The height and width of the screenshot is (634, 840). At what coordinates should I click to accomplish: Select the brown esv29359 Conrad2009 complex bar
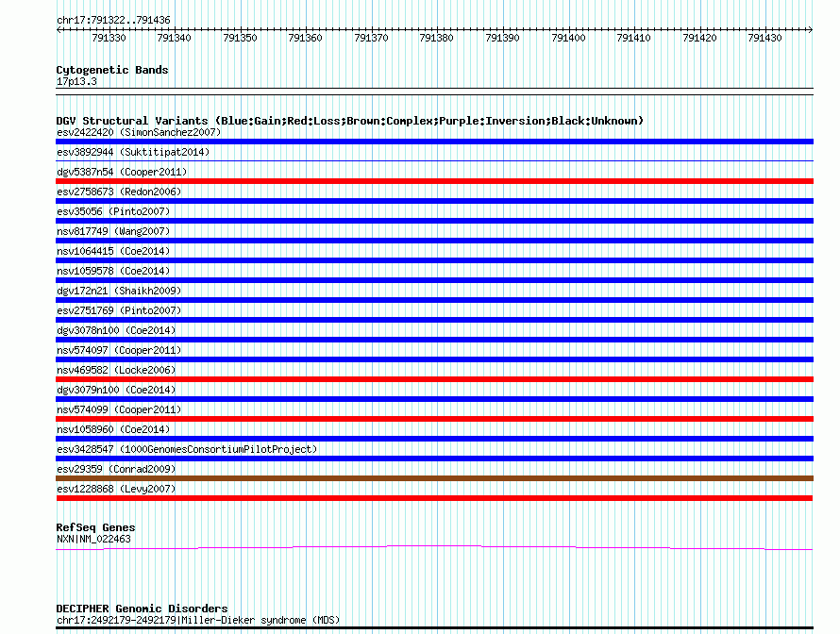click(434, 478)
